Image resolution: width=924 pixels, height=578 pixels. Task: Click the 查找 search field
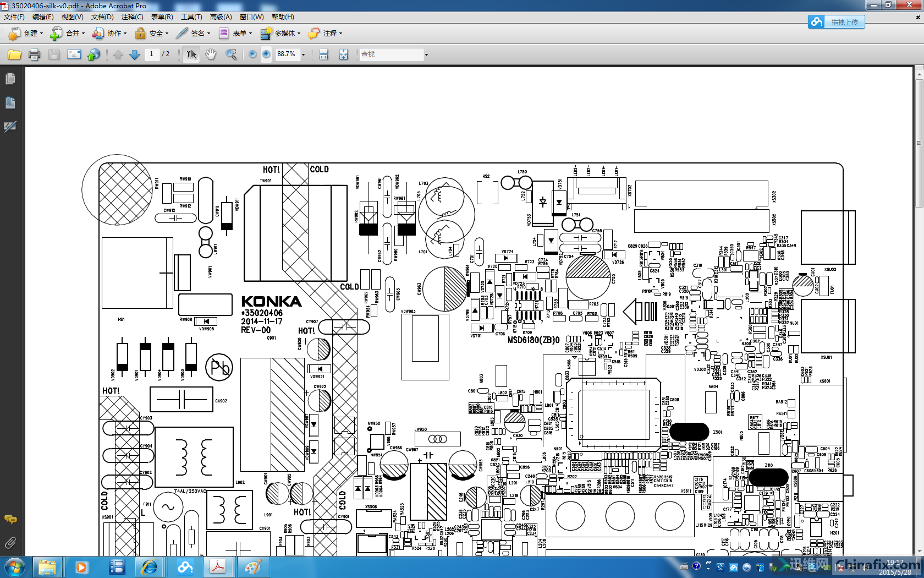coord(391,54)
